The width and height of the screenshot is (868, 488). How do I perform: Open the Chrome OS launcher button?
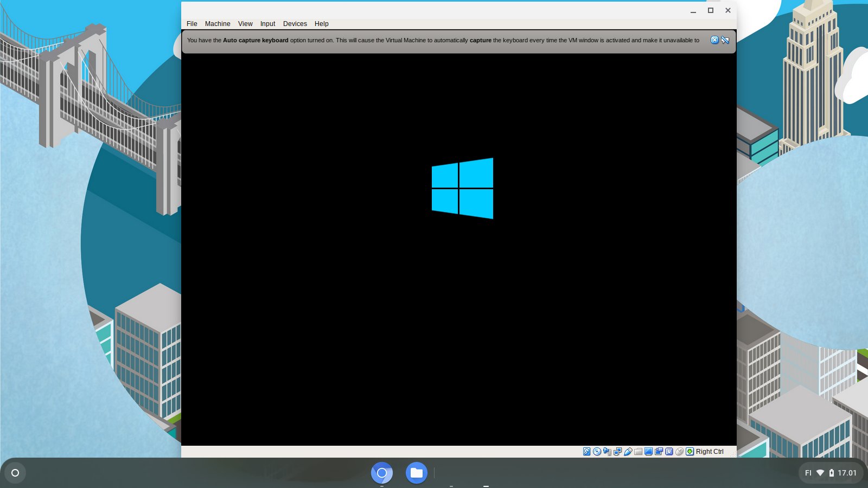pyautogui.click(x=15, y=473)
